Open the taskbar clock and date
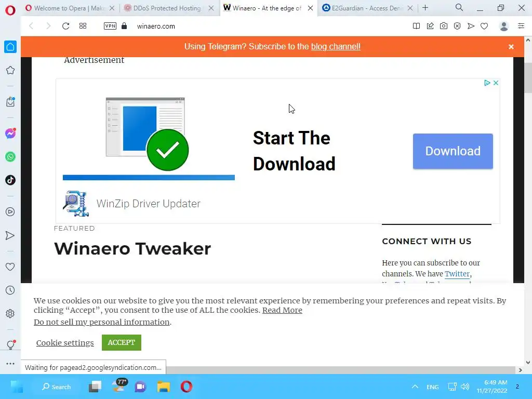Viewport: 532px width, 399px height. pos(492,387)
